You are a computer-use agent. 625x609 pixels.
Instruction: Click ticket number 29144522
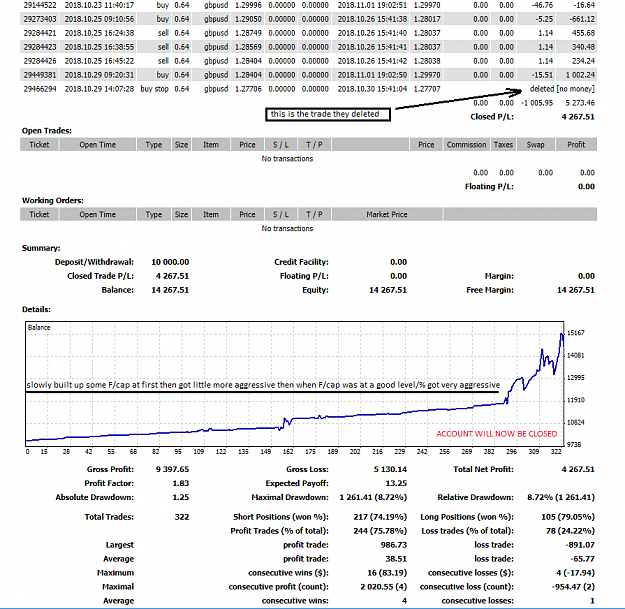pyautogui.click(x=40, y=5)
